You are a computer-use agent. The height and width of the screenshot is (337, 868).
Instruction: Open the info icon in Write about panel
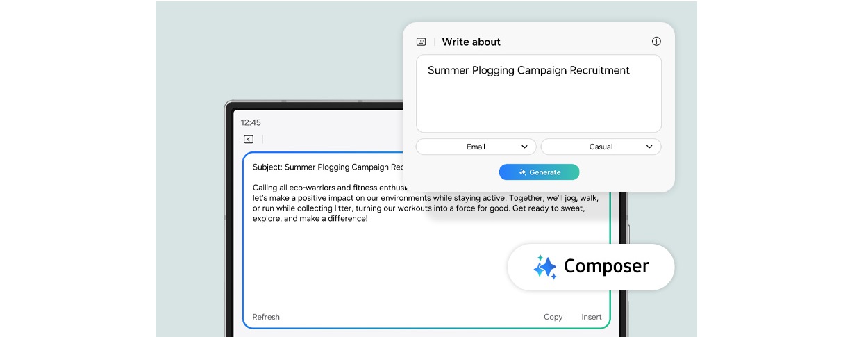tap(656, 42)
